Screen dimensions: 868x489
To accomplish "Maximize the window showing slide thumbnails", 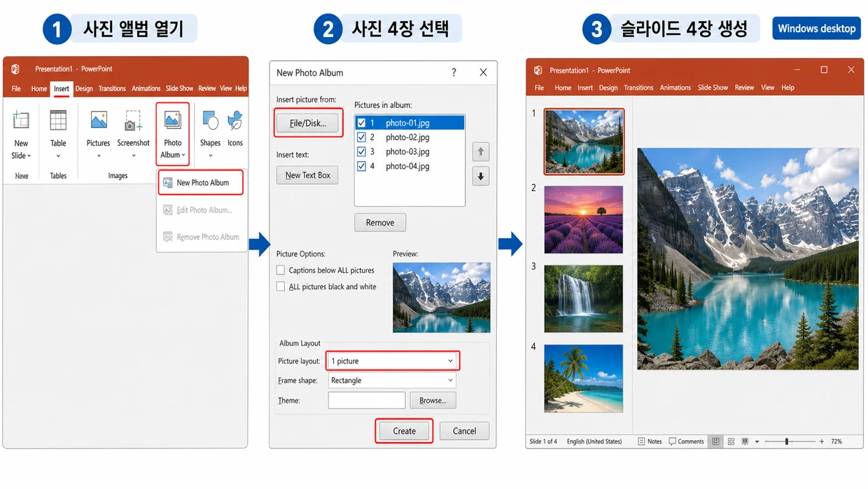I will click(824, 70).
